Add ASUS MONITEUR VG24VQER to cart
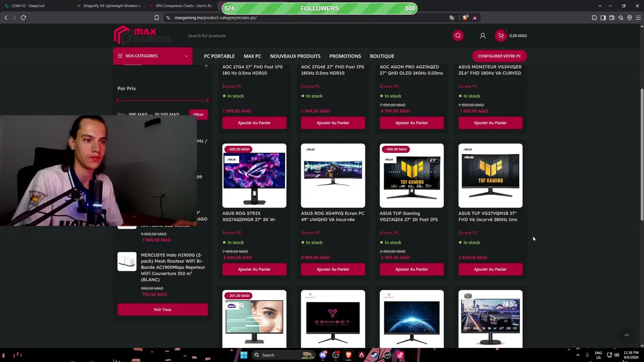Viewport: 644px width, 362px height. 491,123
